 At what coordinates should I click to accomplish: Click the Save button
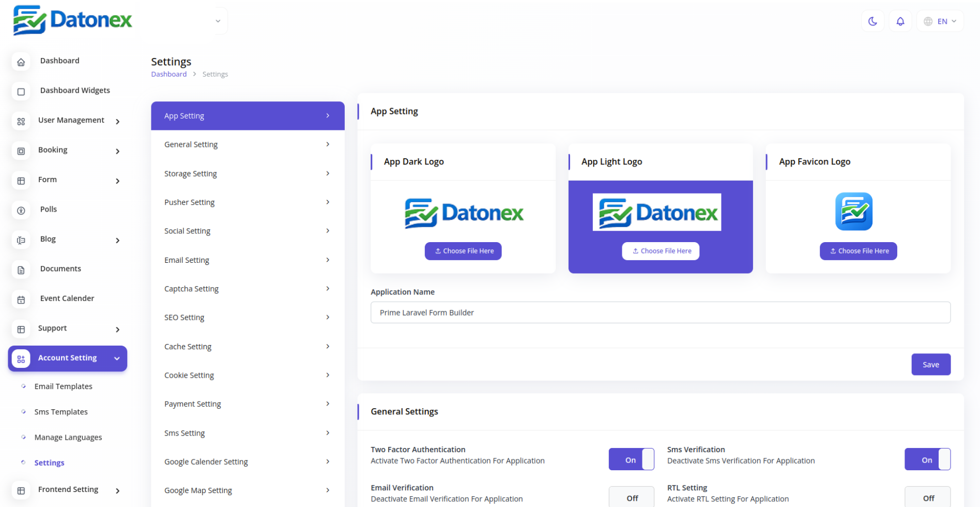click(930, 364)
